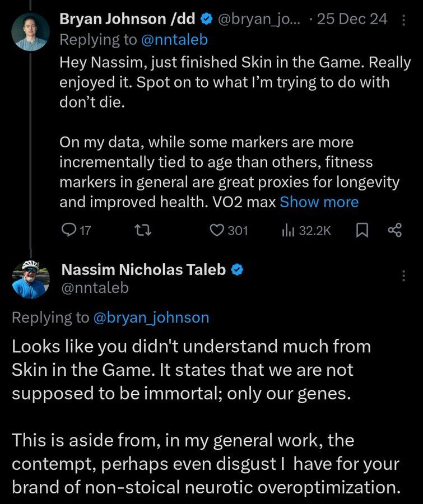
Task: Open Bryan Johnson's tweet text body
Action: (235, 132)
